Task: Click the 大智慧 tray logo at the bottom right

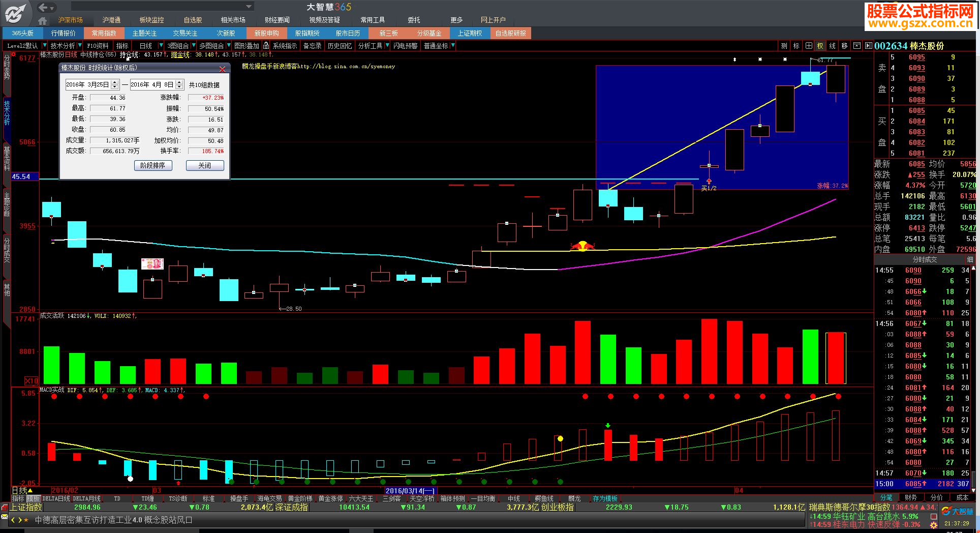Action: click(x=957, y=511)
